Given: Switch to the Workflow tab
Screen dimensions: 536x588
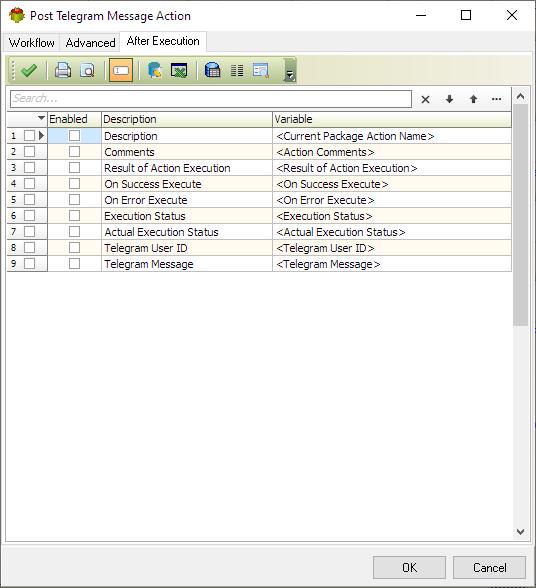Looking at the screenshot, I should click(32, 43).
